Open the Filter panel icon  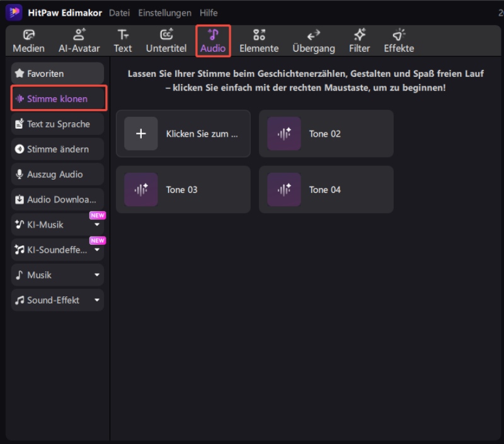359,40
